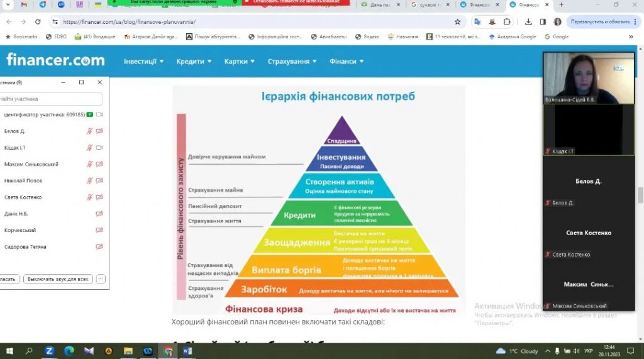Expand the Інвестиції dropdown menu
Screen dimensions: 644x359
143,62
